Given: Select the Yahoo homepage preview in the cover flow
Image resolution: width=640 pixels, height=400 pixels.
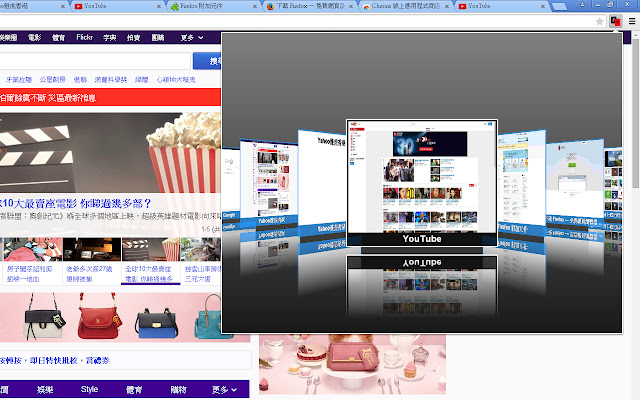Looking at the screenshot, I should coord(269,184).
